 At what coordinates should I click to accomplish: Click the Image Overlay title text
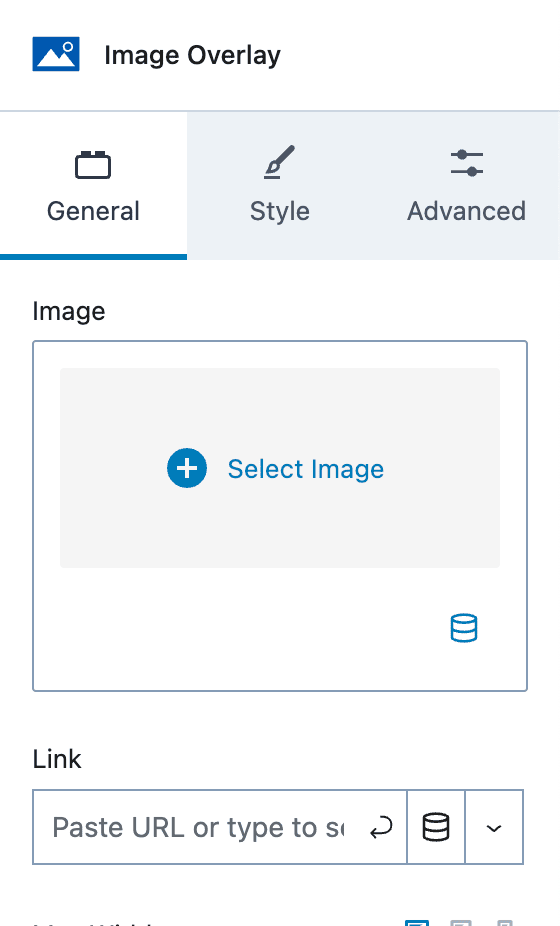click(x=193, y=56)
